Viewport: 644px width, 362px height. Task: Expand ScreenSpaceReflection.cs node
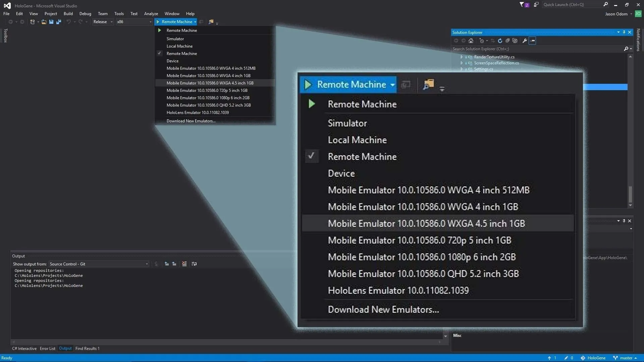pos(462,63)
